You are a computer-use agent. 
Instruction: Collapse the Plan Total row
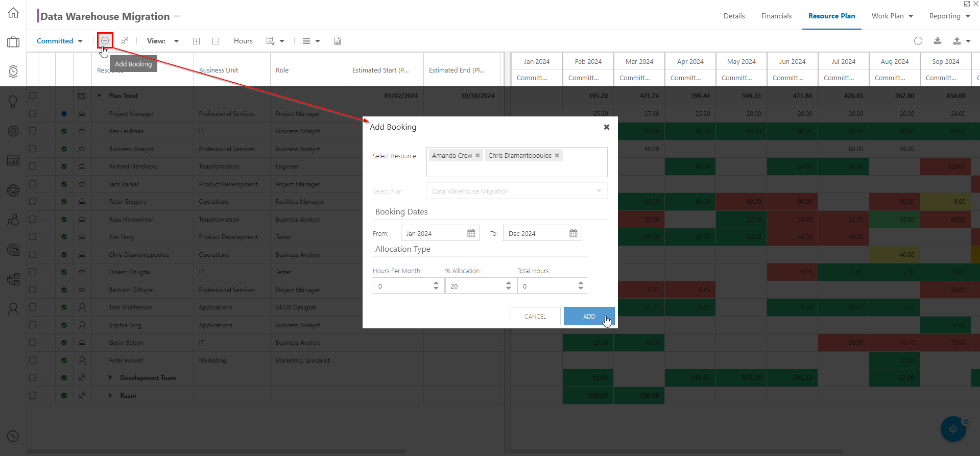pyautogui.click(x=100, y=95)
